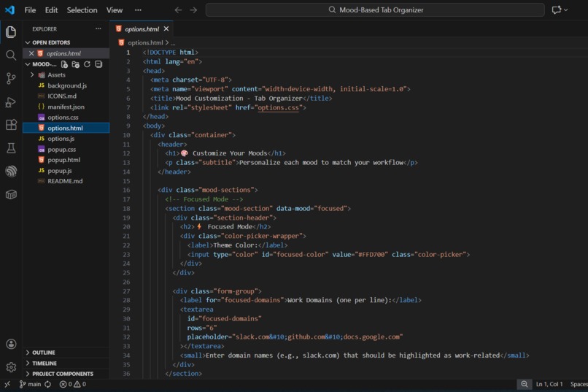The width and height of the screenshot is (588, 392).
Task: Go back with the navigation arrow
Action: point(179,10)
